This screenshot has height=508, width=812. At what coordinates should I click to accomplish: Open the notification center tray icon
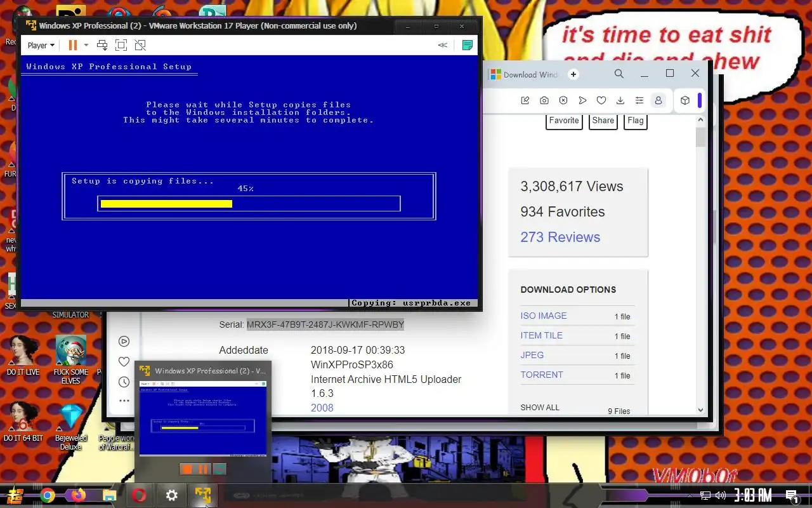[792, 495]
